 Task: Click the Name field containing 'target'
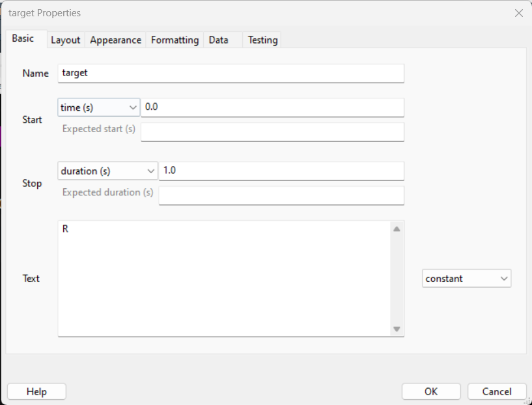(231, 73)
